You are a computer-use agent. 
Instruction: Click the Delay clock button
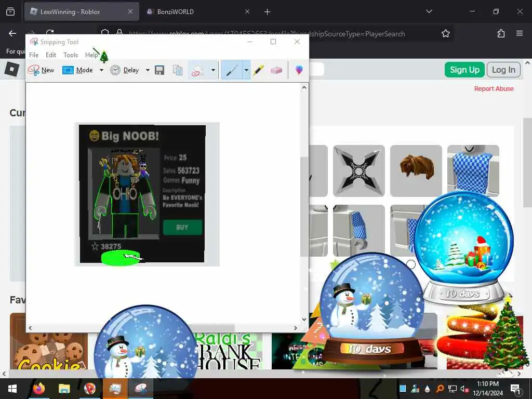tap(125, 70)
